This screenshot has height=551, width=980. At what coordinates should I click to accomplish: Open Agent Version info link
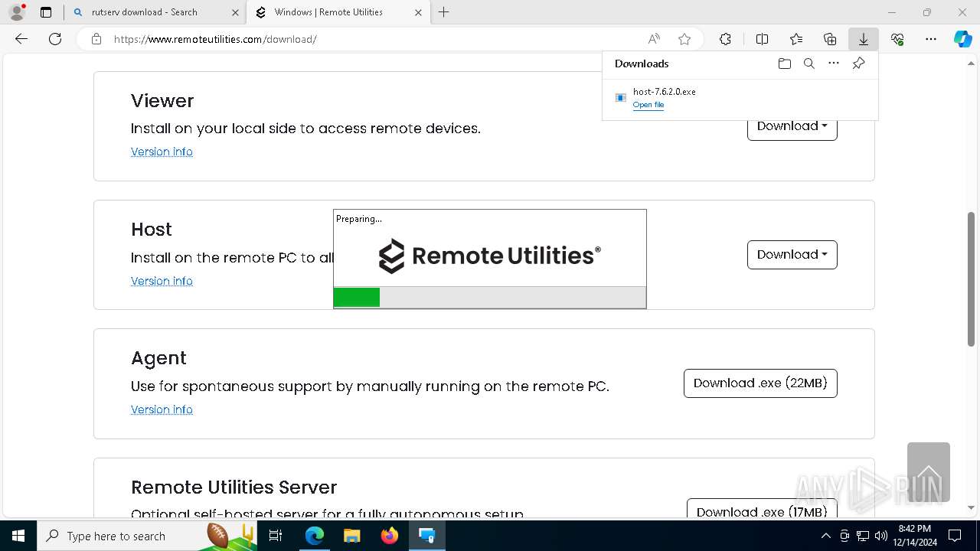[162, 409]
